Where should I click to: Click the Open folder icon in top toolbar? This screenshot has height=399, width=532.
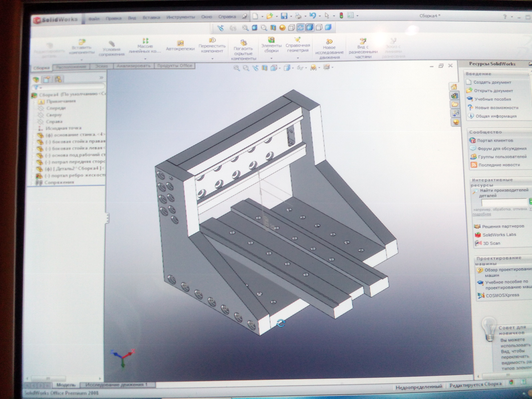(x=269, y=16)
